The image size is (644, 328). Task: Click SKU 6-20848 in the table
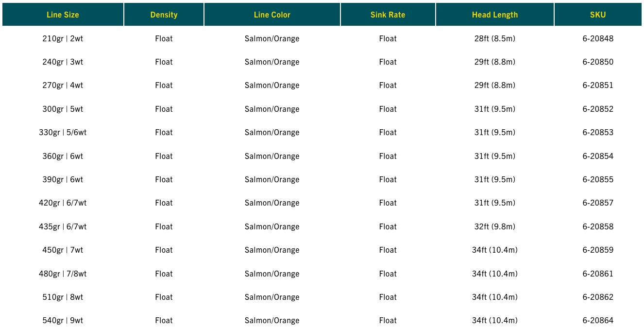[x=598, y=38]
